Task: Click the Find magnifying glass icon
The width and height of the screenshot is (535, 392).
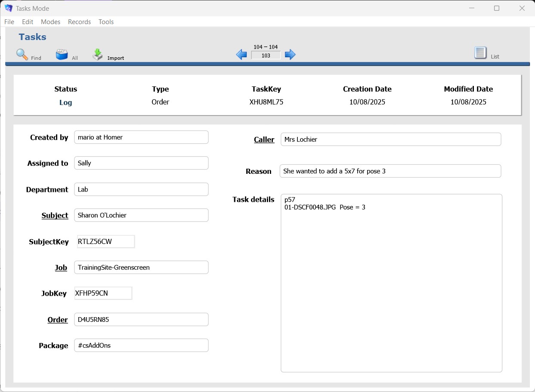Action: point(22,55)
